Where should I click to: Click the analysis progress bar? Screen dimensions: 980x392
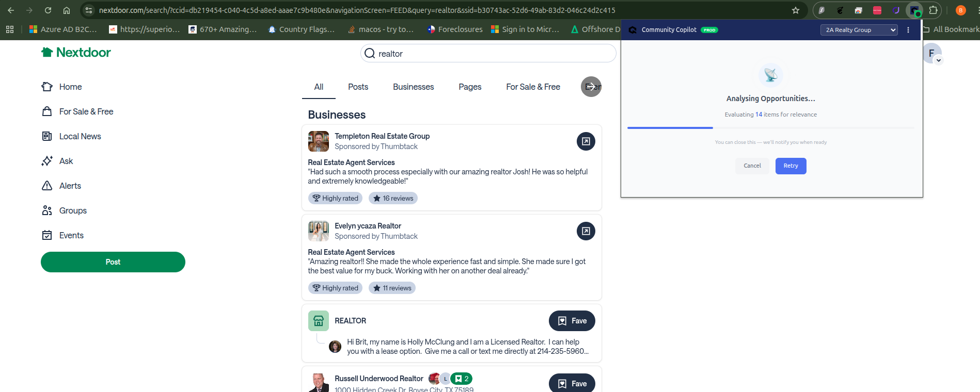(x=771, y=127)
